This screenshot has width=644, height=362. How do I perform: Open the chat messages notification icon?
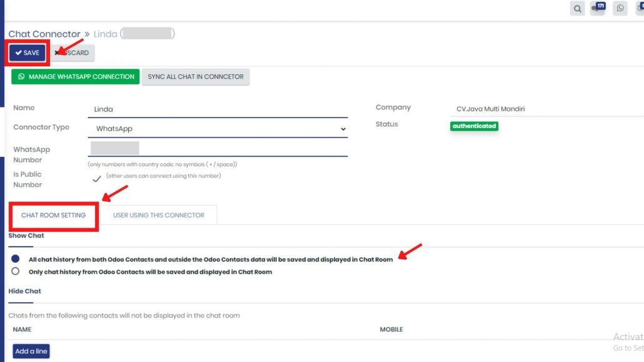point(598,8)
